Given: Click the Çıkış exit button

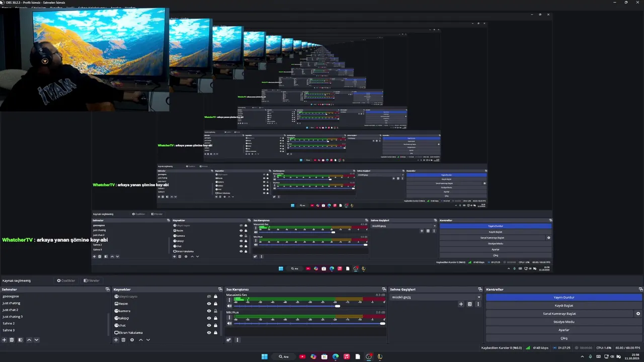Looking at the screenshot, I should click(x=564, y=338).
